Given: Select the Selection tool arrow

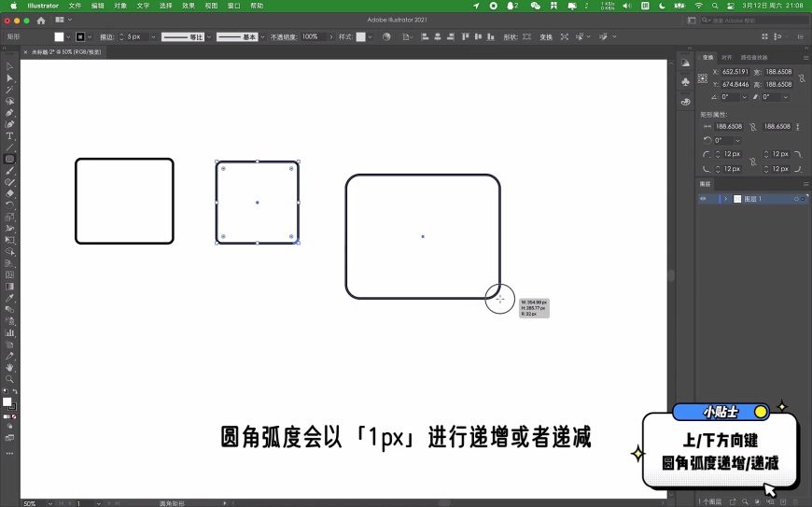Looking at the screenshot, I should (x=9, y=66).
